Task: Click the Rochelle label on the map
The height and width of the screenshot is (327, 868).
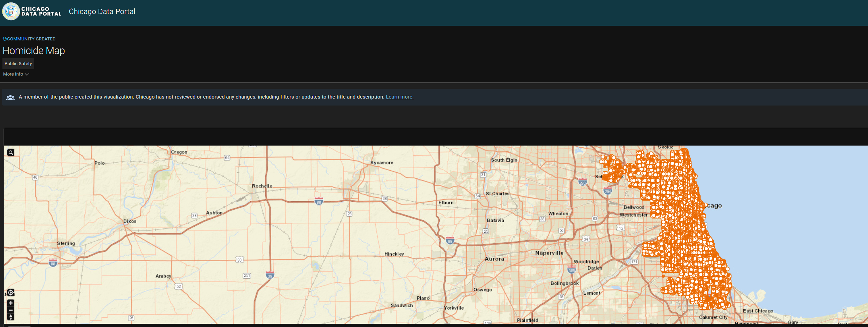Action: [262, 186]
